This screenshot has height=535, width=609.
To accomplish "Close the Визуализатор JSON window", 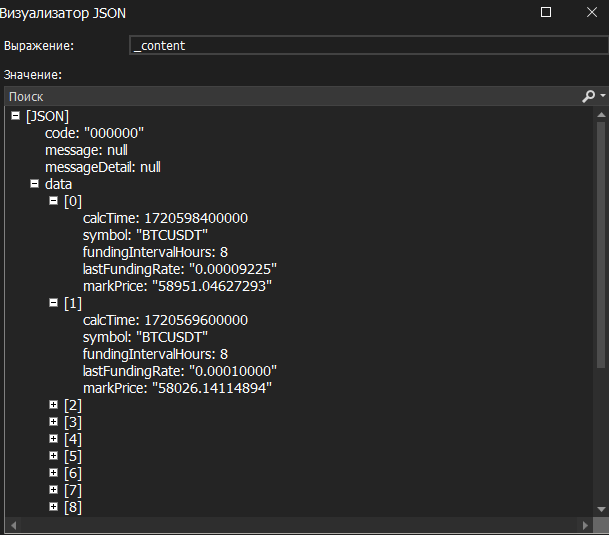I will coord(592,12).
